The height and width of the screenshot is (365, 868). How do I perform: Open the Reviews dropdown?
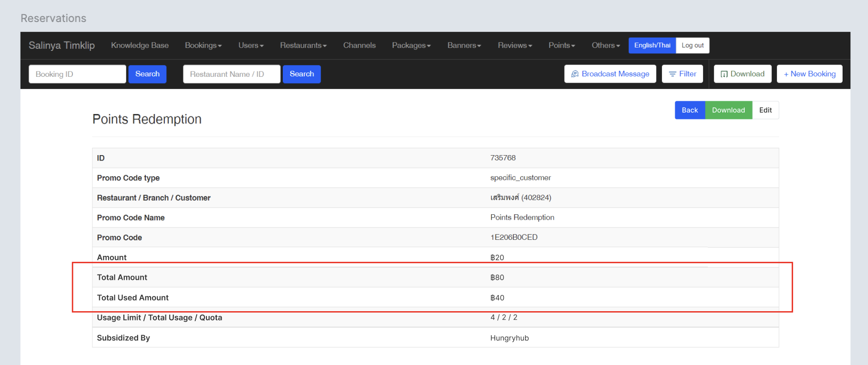515,46
